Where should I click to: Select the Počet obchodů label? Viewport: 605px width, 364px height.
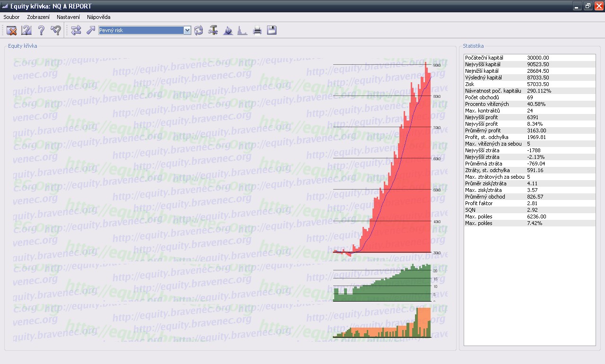click(482, 97)
